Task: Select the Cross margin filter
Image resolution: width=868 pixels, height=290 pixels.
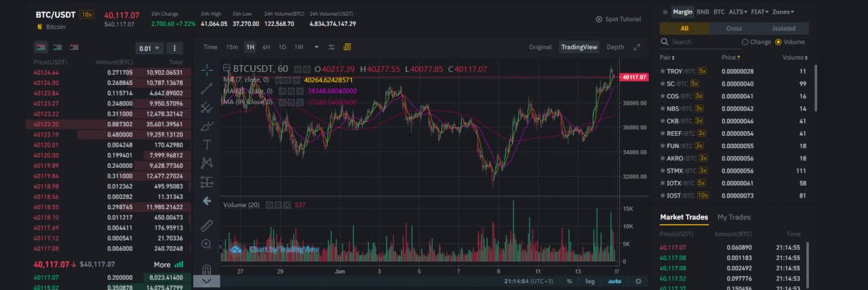Action: click(x=734, y=29)
